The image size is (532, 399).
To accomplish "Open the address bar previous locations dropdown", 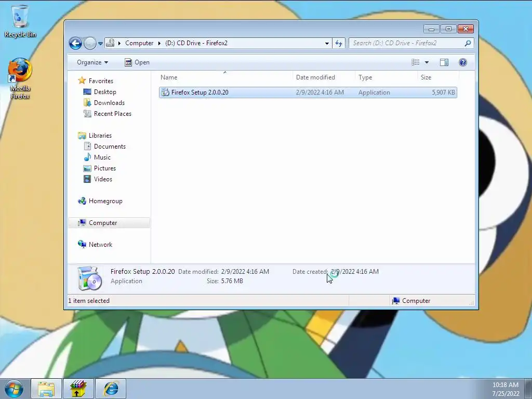I will [327, 44].
